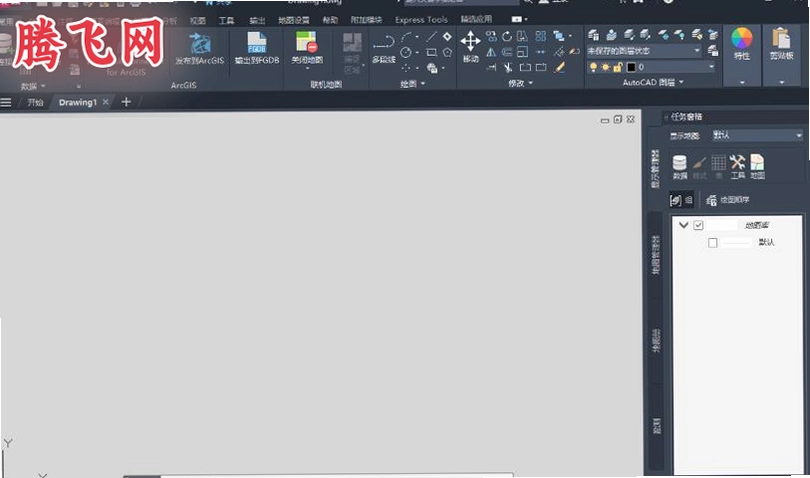
Task: Expand the Draw (绘图) panel
Action: click(413, 84)
